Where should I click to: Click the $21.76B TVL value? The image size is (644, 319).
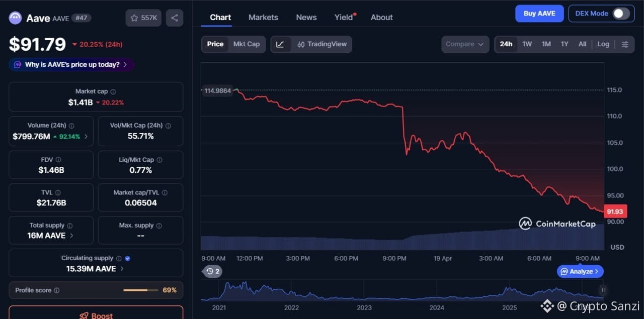51,203
